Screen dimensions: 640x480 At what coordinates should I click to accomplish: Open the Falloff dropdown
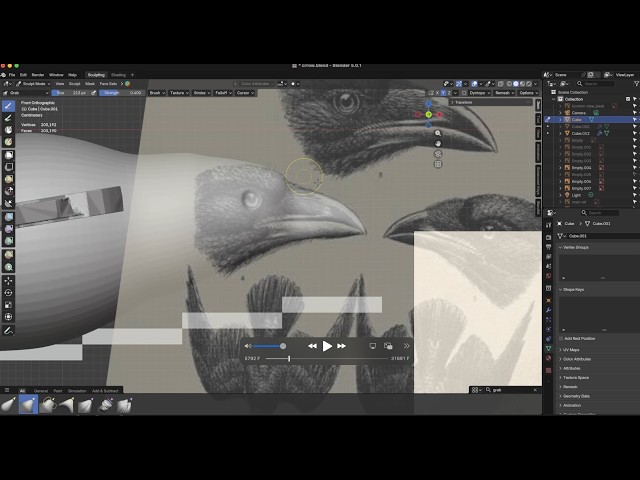coord(223,93)
